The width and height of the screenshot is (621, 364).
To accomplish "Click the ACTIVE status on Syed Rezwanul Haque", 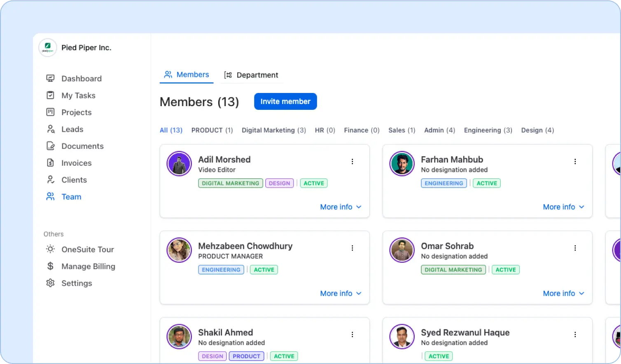I will (x=439, y=356).
